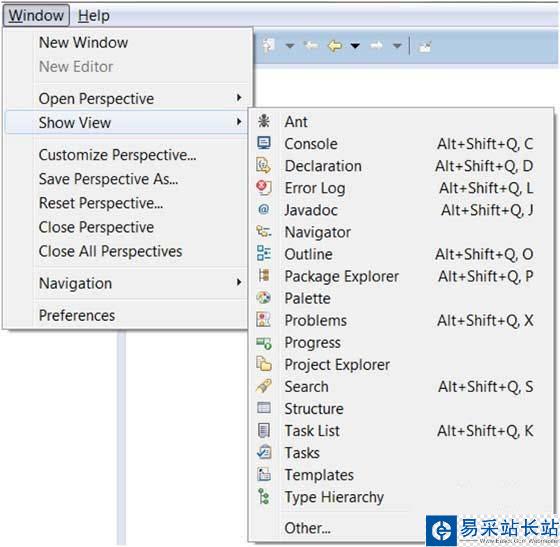Click the Palette color wheel icon
The height and width of the screenshot is (547, 560).
click(264, 297)
